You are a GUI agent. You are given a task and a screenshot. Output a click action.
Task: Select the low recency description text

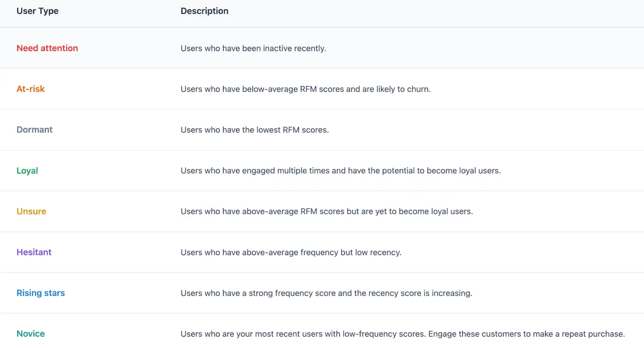point(291,252)
